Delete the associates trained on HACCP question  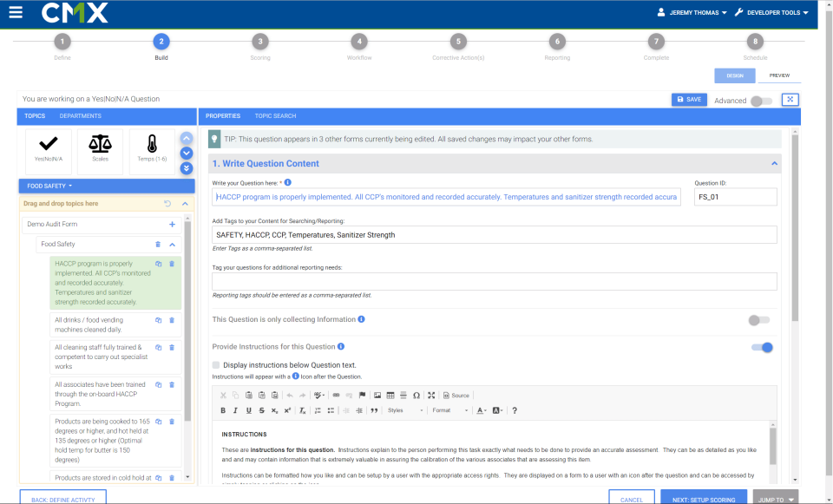point(172,384)
